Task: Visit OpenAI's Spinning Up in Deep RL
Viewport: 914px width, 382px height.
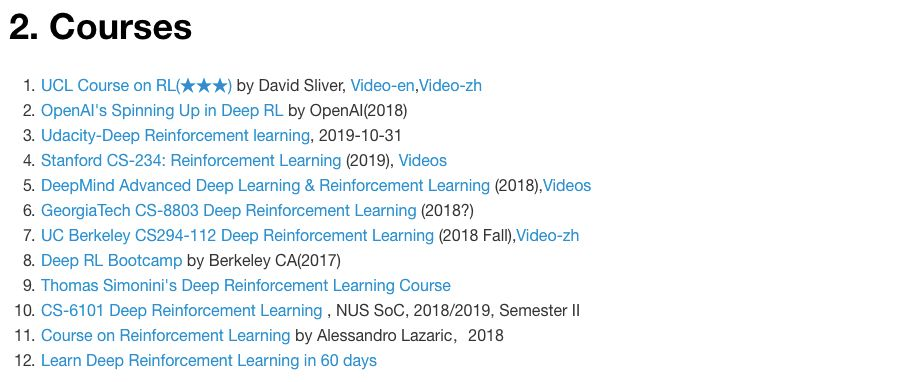Action: point(161,111)
